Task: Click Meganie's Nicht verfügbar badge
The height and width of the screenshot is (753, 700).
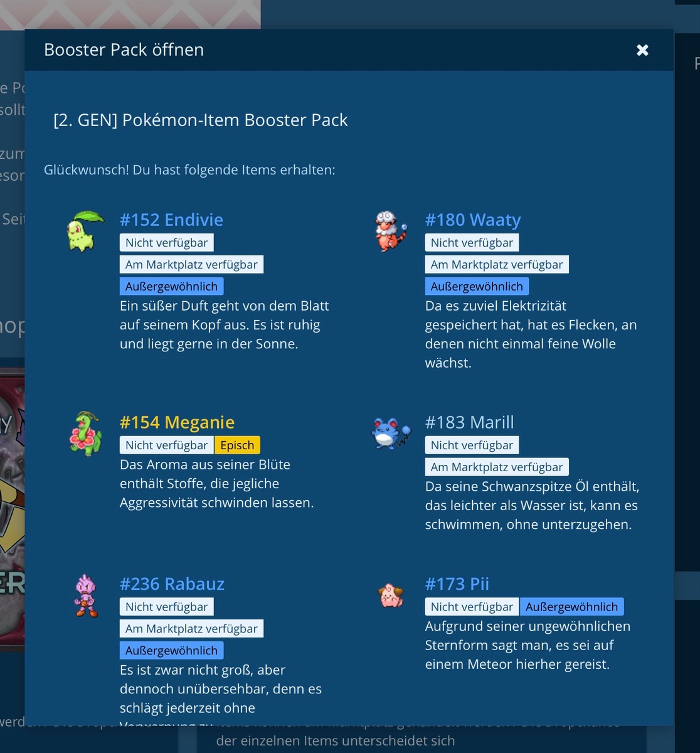Action: point(167,446)
